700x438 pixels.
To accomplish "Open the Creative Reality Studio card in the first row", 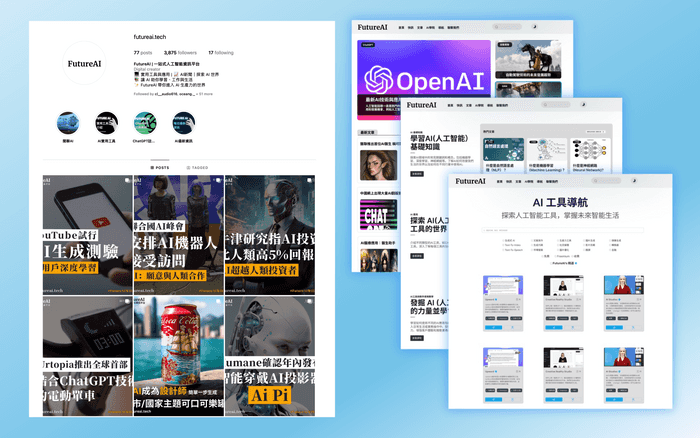I will [563, 303].
